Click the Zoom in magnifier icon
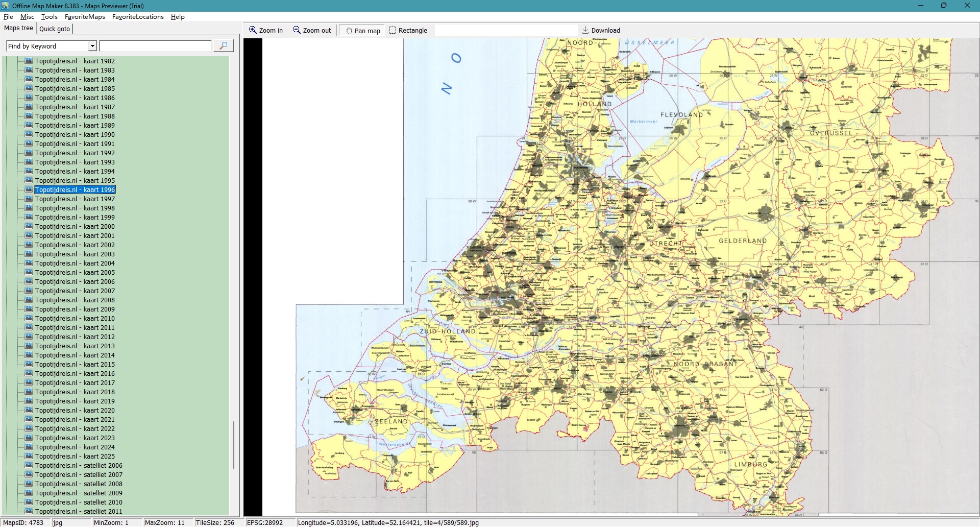This screenshot has width=980, height=527. coord(253,30)
